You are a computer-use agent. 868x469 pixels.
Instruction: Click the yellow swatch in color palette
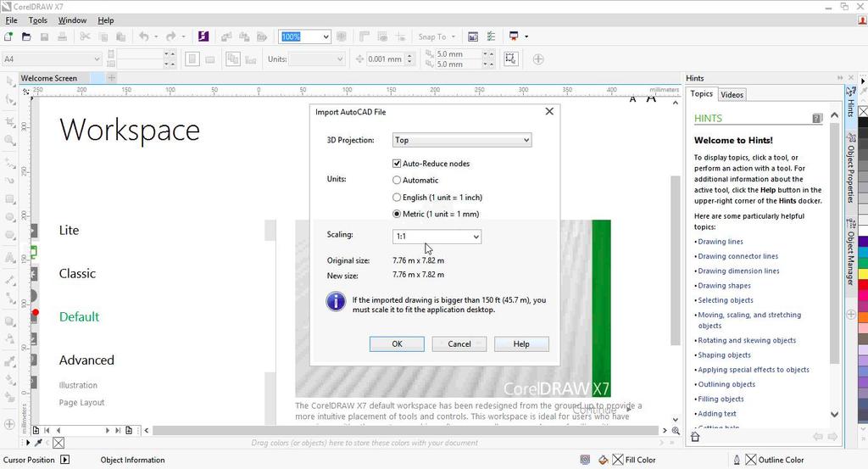[x=863, y=274]
